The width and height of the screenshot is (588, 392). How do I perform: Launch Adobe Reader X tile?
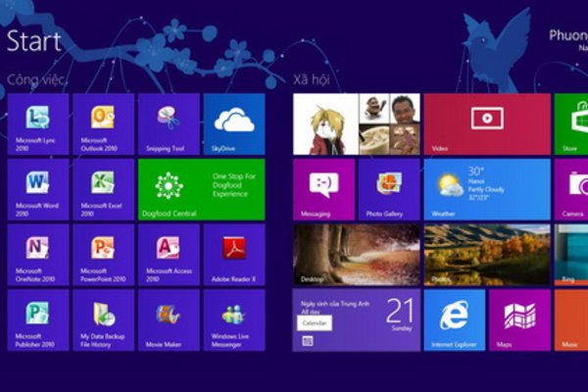click(x=234, y=255)
